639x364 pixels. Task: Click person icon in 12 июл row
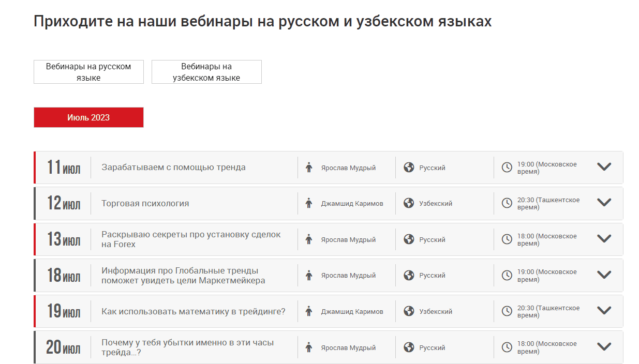pos(309,203)
